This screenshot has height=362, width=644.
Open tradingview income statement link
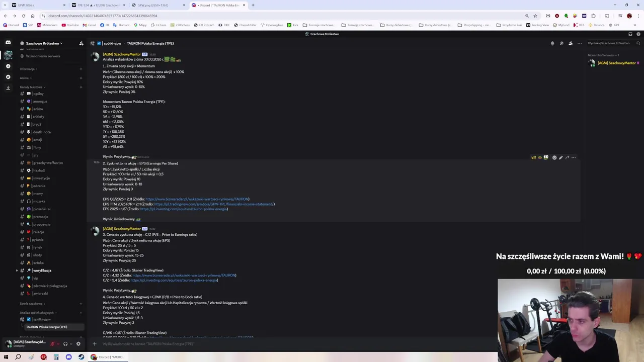[x=214, y=204]
